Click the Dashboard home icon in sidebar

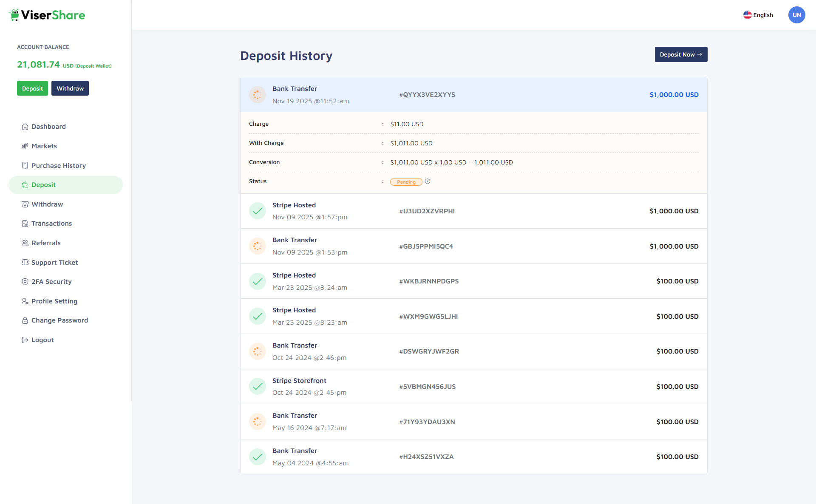tap(25, 127)
